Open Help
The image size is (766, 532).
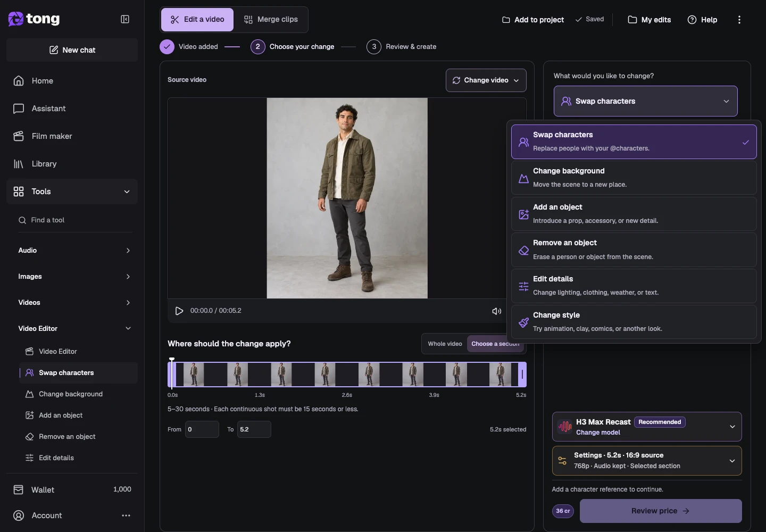[702, 20]
